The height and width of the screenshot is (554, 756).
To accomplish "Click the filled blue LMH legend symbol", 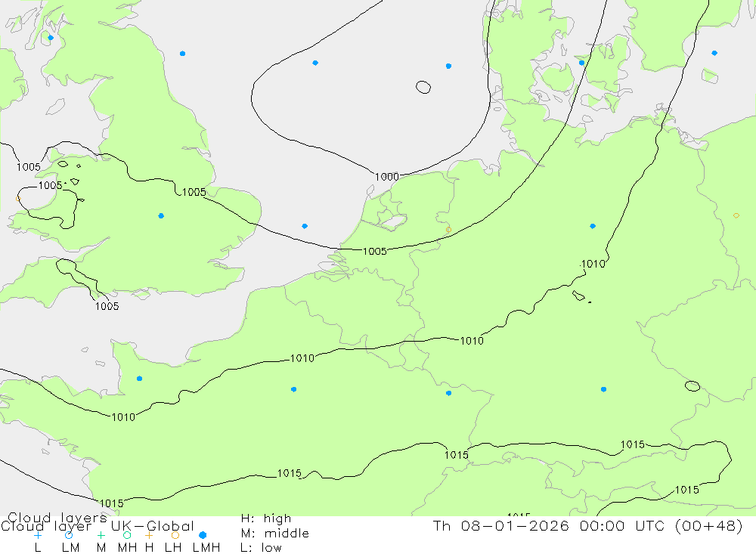I will point(203,535).
